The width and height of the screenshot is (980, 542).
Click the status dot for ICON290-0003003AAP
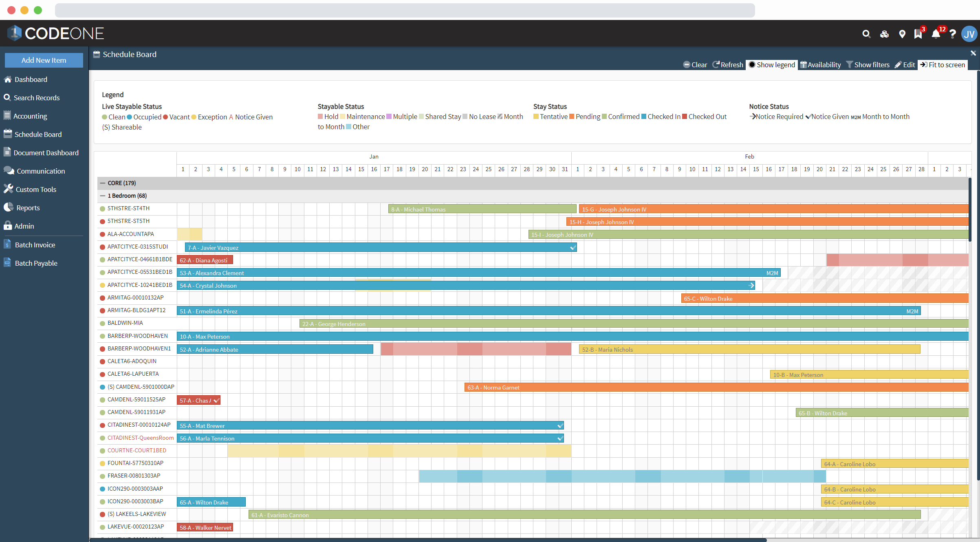pyautogui.click(x=102, y=489)
